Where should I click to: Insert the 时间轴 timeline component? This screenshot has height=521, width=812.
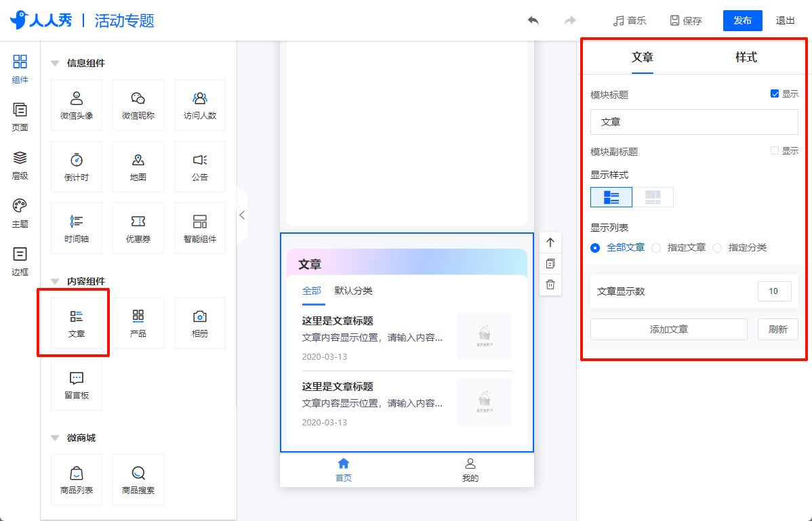(77, 228)
